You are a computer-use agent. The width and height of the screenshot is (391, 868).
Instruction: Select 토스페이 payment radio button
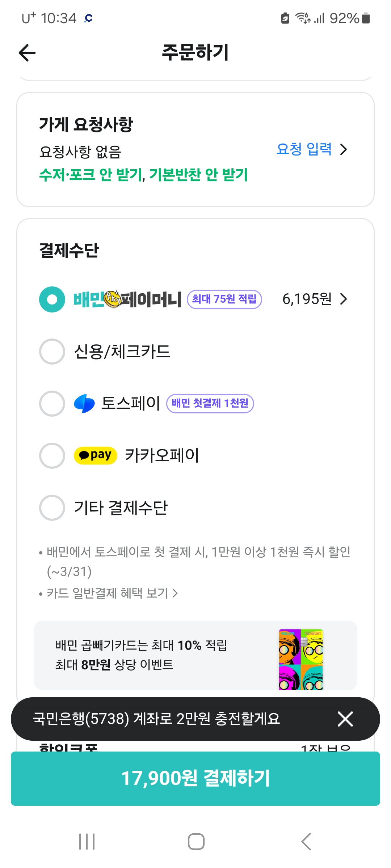point(52,404)
